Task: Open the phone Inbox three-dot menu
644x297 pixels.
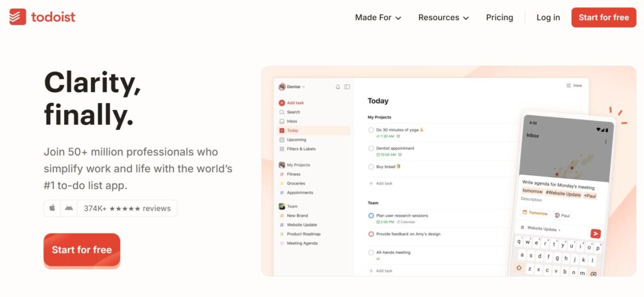Action: [x=606, y=142]
